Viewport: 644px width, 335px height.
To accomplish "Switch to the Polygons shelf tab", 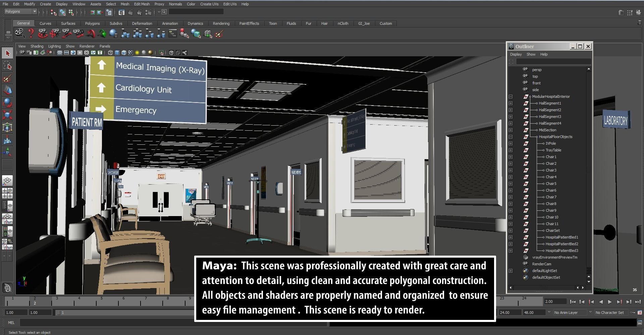I will click(x=92, y=23).
